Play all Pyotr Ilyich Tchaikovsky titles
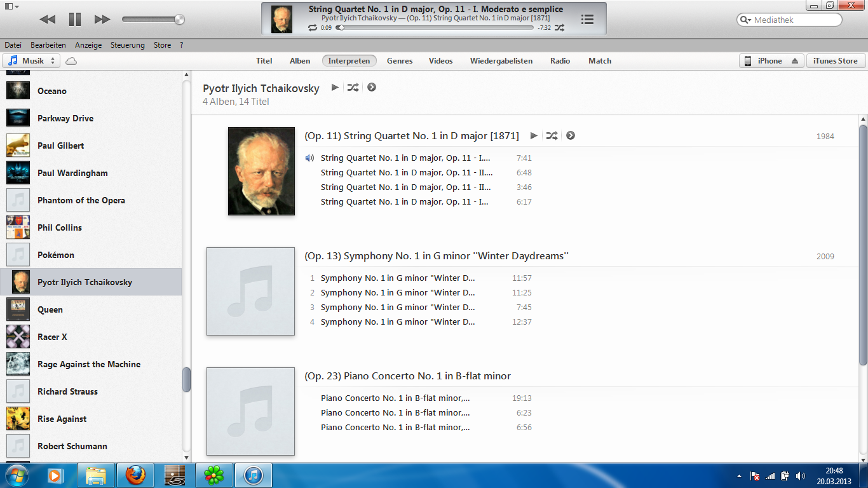The image size is (868, 488). click(335, 87)
